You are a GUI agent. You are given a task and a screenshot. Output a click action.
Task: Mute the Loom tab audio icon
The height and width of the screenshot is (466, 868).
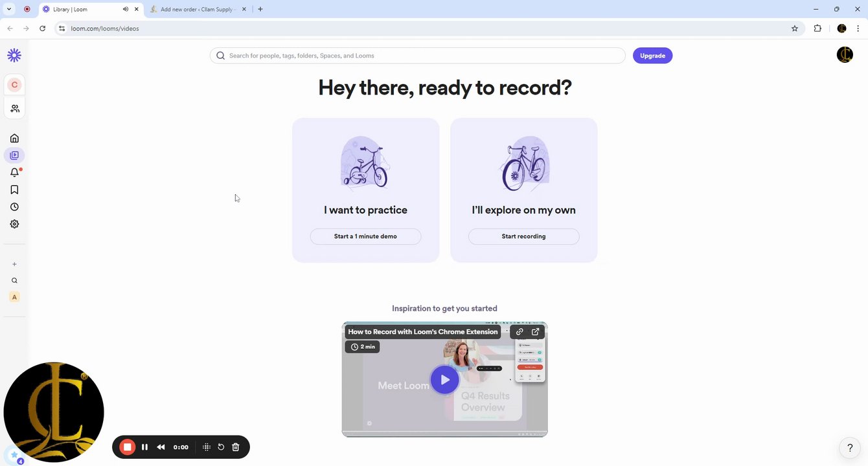pos(125,9)
